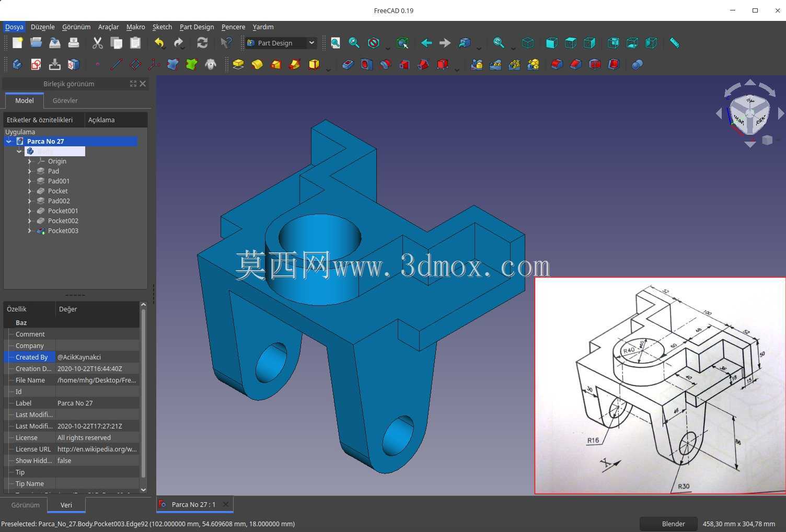
Task: Expand the Pad002 tree item
Action: (30, 201)
